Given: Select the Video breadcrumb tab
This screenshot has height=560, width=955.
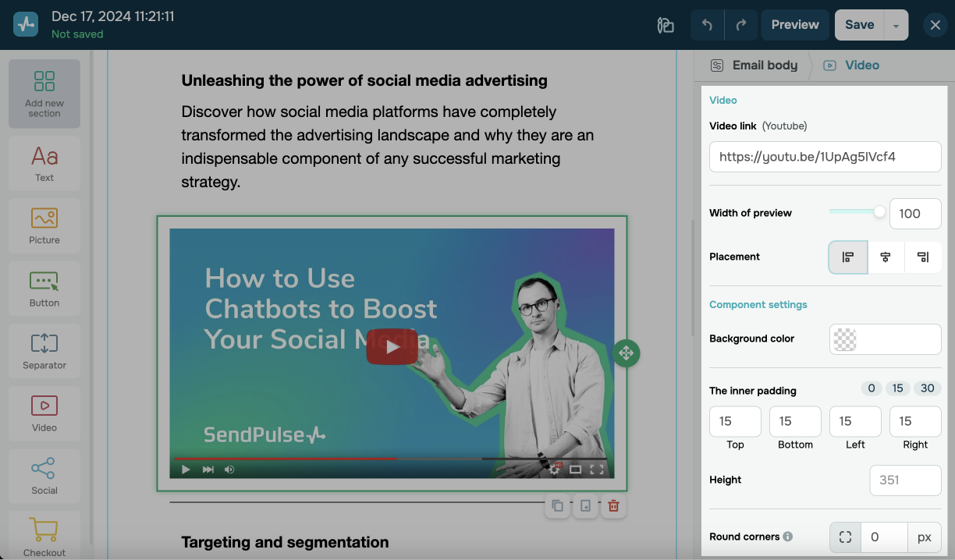Looking at the screenshot, I should 852,66.
